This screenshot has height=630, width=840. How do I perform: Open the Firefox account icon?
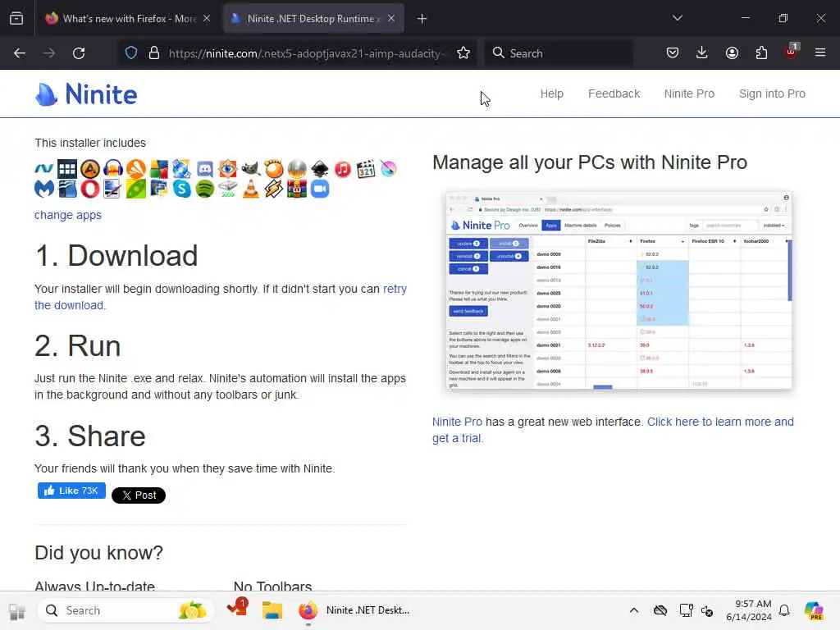732,52
